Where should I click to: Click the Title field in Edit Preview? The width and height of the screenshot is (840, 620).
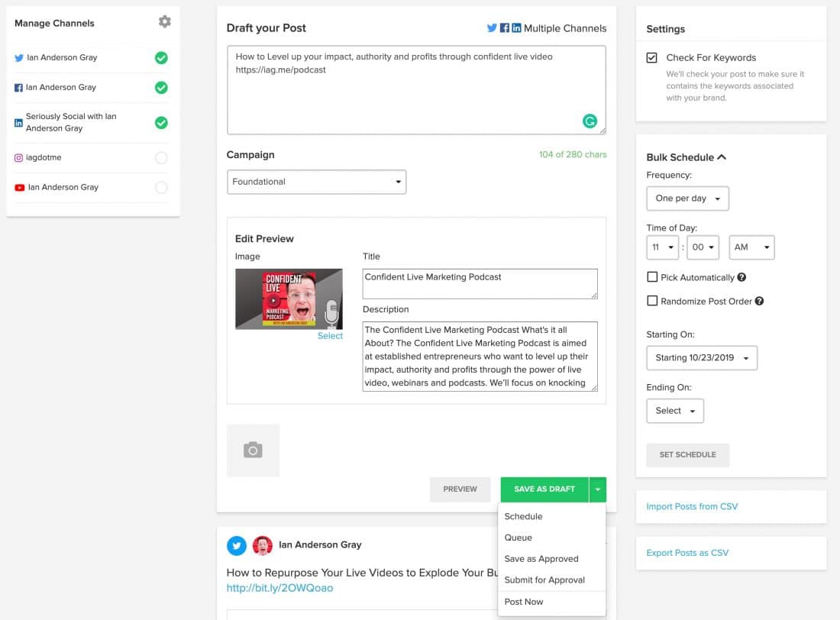pos(480,283)
